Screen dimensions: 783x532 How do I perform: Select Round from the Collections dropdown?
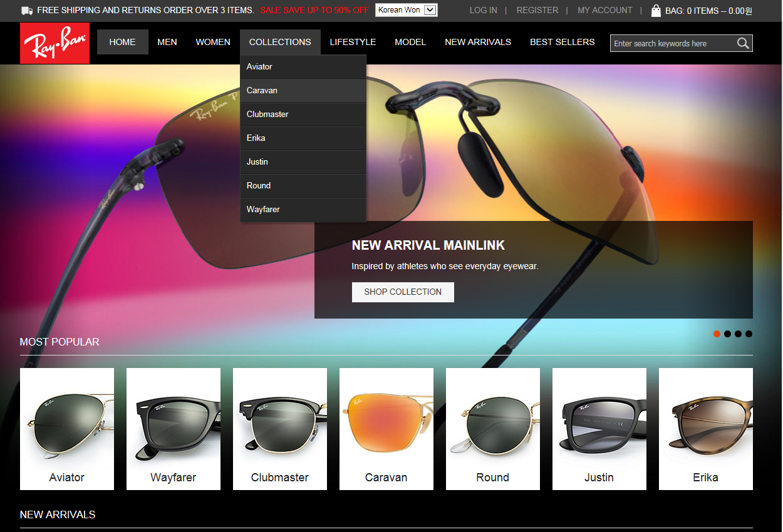pyautogui.click(x=303, y=186)
